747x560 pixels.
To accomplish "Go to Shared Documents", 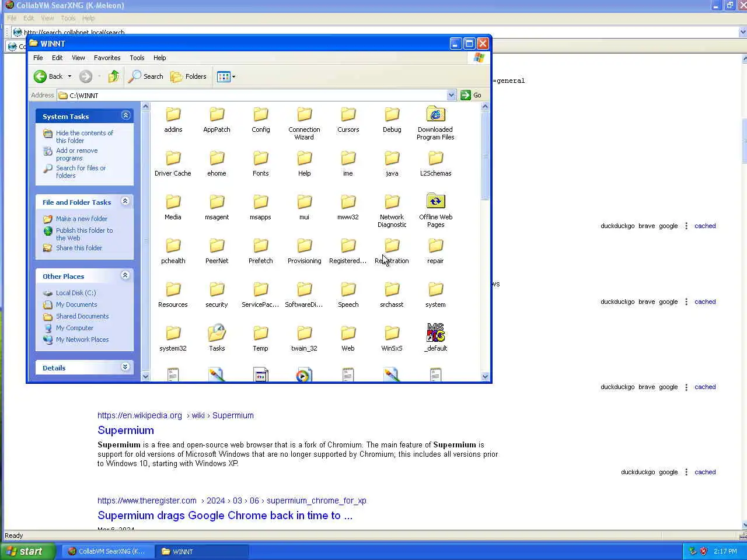I will coord(82,316).
